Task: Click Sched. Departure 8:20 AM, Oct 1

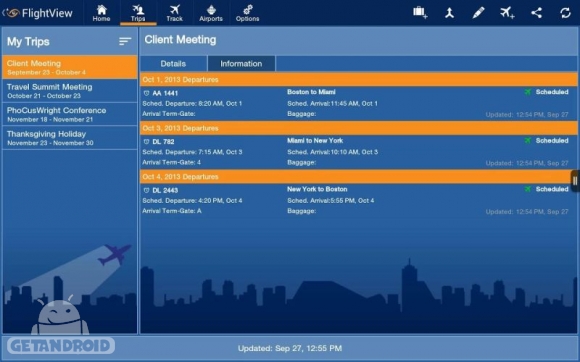Action: click(192, 104)
